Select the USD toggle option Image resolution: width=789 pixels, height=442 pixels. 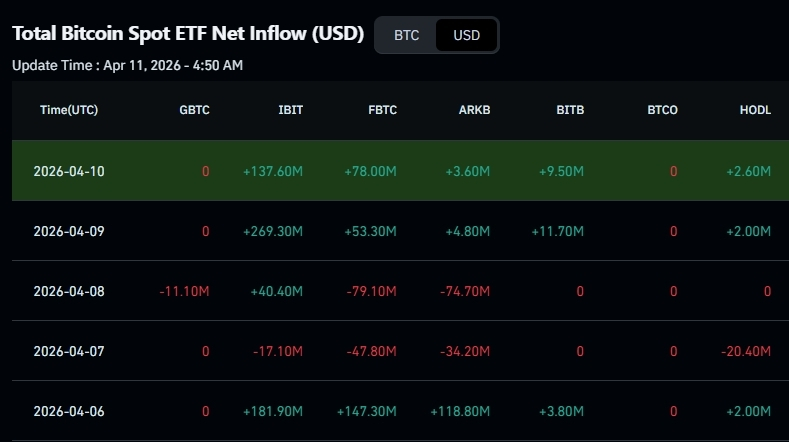pos(466,35)
